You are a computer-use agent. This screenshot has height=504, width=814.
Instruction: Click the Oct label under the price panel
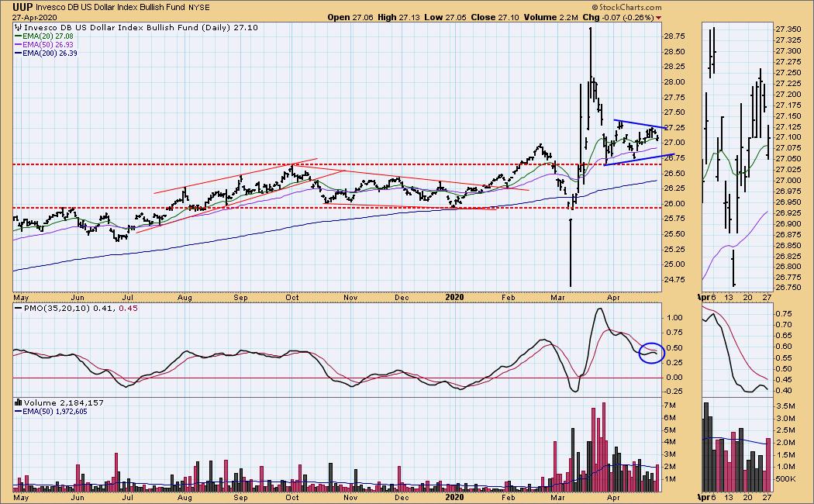click(x=291, y=298)
